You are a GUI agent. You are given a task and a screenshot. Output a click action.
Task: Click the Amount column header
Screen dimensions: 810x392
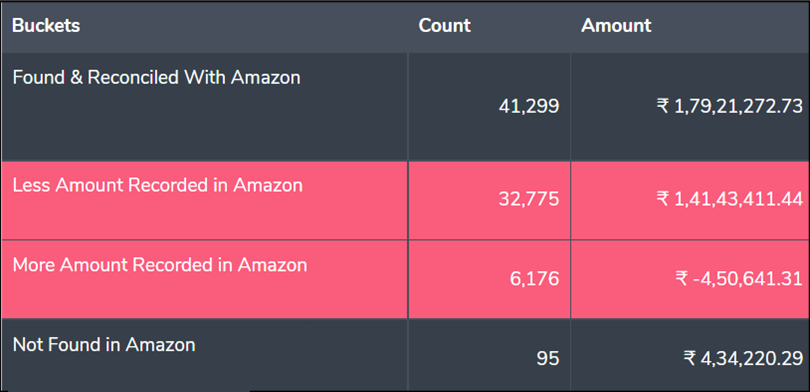tap(616, 25)
